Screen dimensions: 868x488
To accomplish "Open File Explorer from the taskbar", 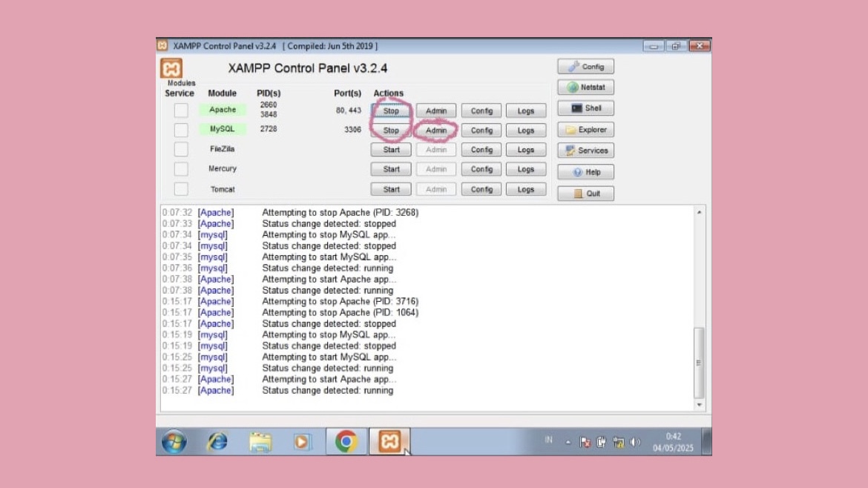I will pyautogui.click(x=260, y=442).
